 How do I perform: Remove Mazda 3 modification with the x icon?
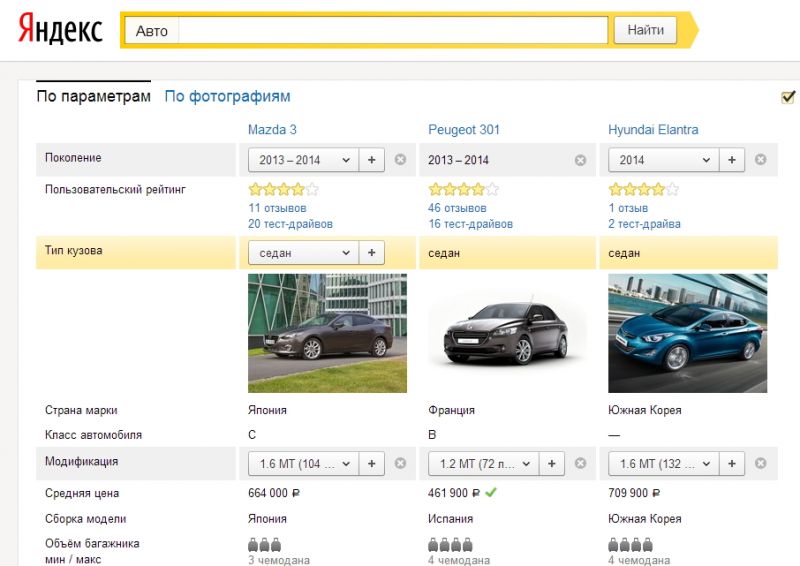401,463
